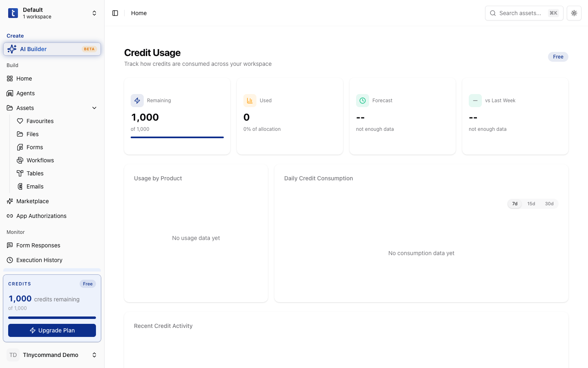Image resolution: width=588 pixels, height=368 pixels.
Task: Click the 'No usage data yet' text
Action: point(196,238)
